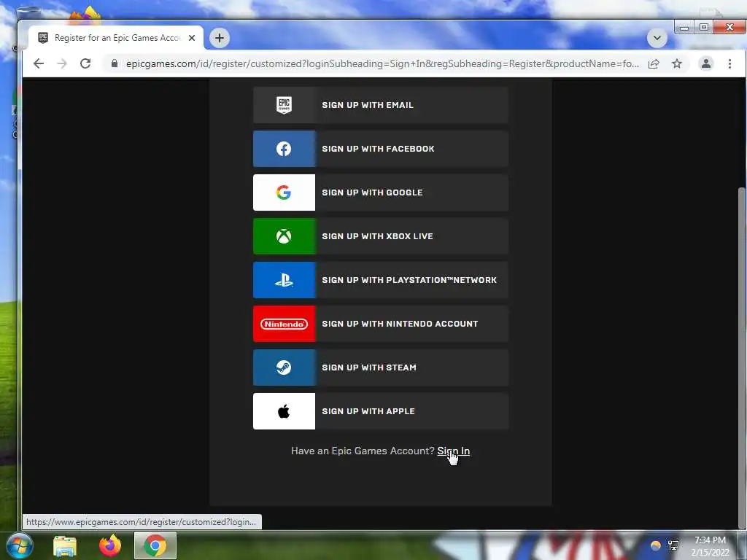Viewport: 747px width, 560px height.
Task: Open the taskbar clock
Action: pyautogui.click(x=710, y=546)
